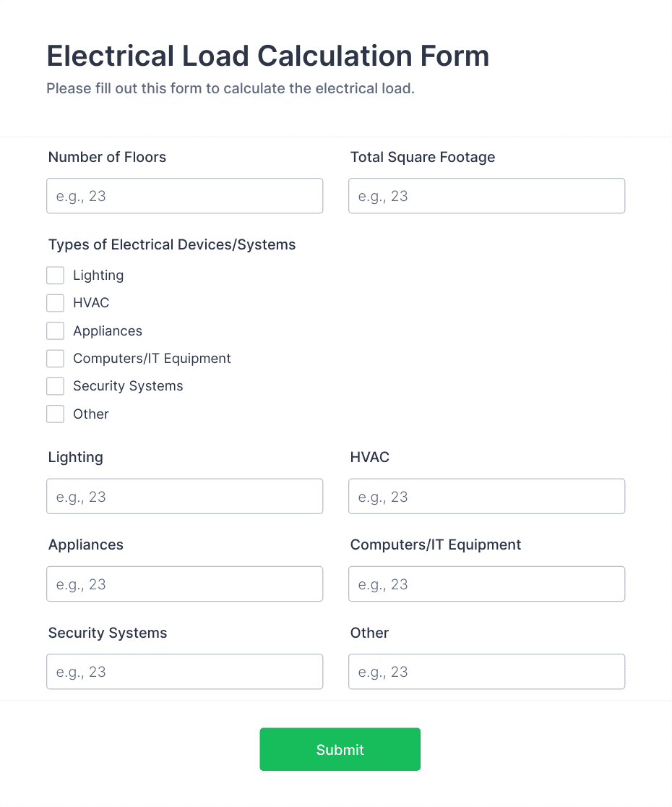The height and width of the screenshot is (807, 672).
Task: Toggle HVAC by clicking its label
Action: tap(90, 303)
